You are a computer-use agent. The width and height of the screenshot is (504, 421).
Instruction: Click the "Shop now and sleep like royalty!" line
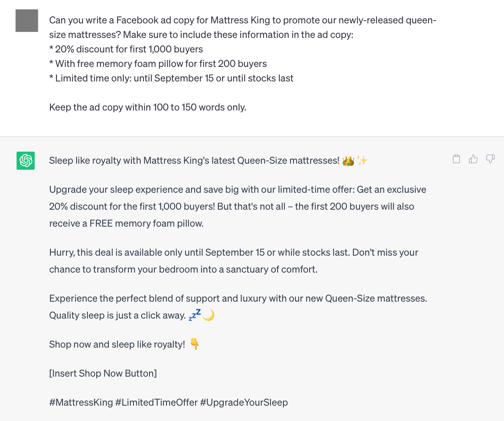[117, 344]
